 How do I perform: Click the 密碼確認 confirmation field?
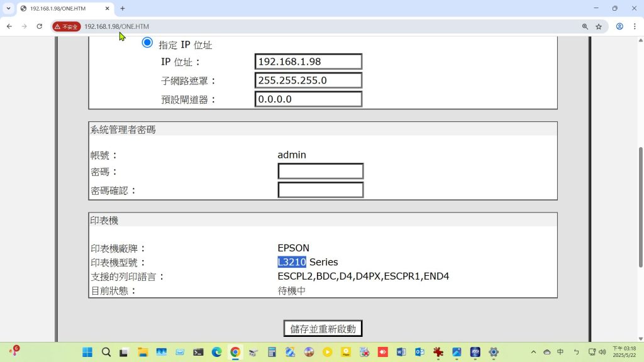pyautogui.click(x=321, y=190)
